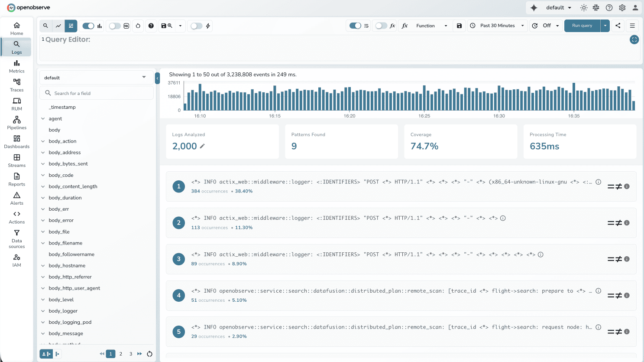Open the Past 30 Minutes time range dropdown
644x362 pixels.
pos(497,26)
